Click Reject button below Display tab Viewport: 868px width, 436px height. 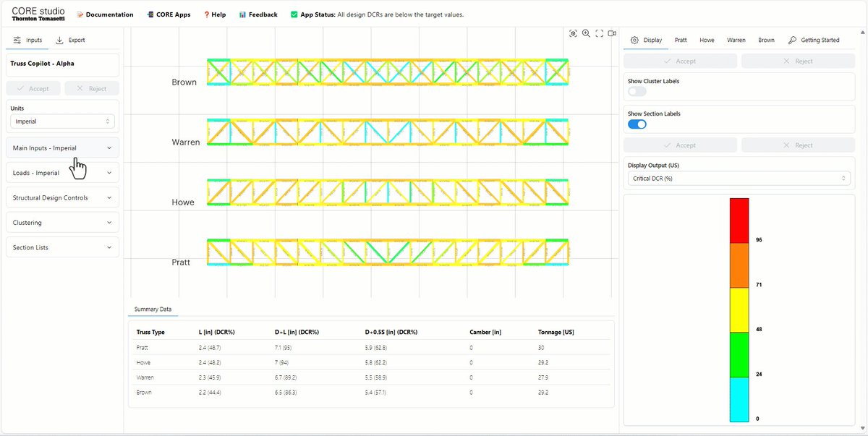[799, 61]
